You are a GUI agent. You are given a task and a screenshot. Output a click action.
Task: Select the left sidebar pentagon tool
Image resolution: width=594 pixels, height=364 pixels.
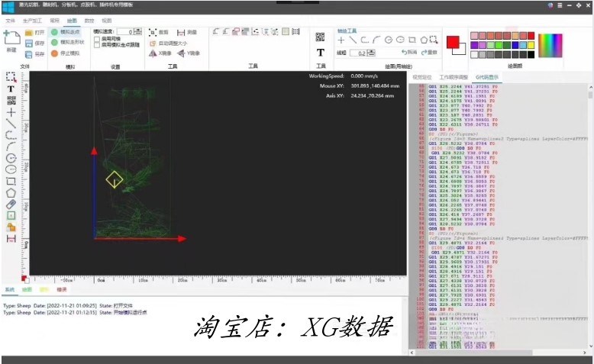[x=11, y=193]
